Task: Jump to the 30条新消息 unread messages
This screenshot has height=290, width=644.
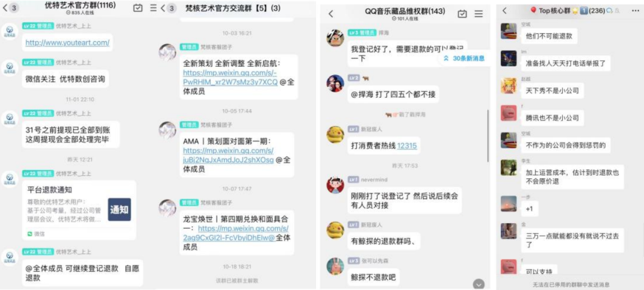Action: 465,58
